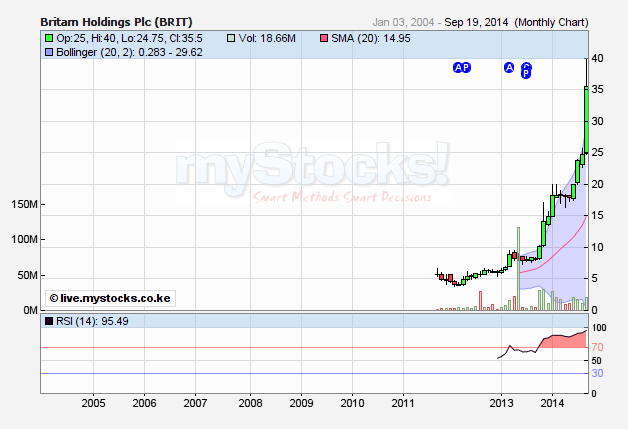The image size is (628, 429).
Task: Click the red SMA (20) legend square
Action: point(322,37)
